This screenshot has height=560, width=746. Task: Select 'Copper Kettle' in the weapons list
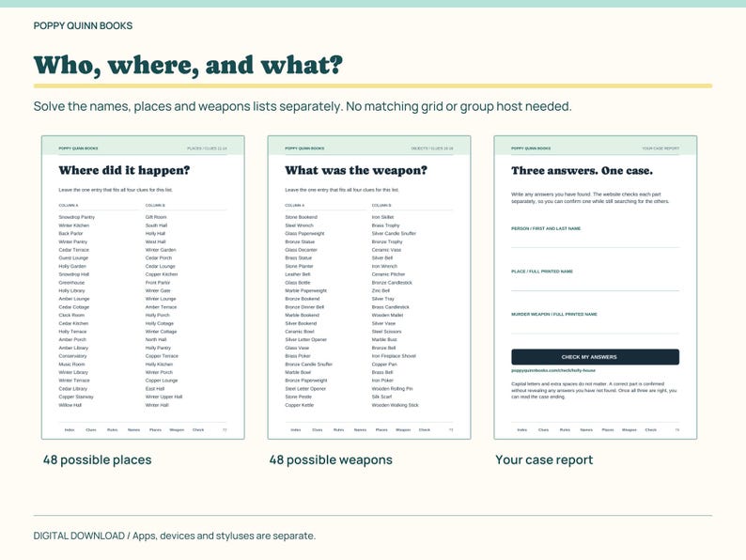click(300, 405)
